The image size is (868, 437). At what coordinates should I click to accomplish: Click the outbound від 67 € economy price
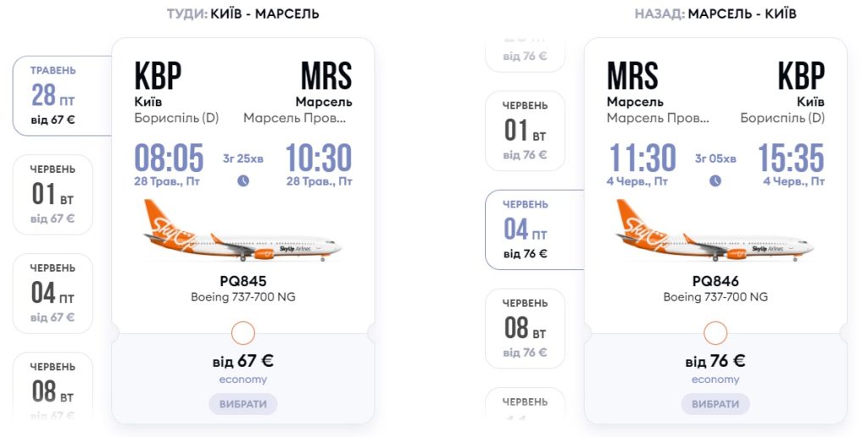pyautogui.click(x=243, y=362)
